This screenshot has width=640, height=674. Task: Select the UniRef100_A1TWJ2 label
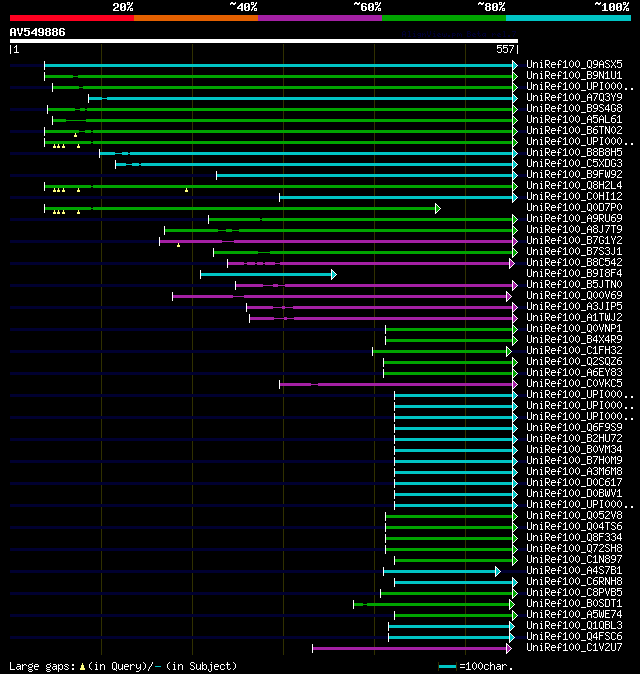tap(574, 318)
